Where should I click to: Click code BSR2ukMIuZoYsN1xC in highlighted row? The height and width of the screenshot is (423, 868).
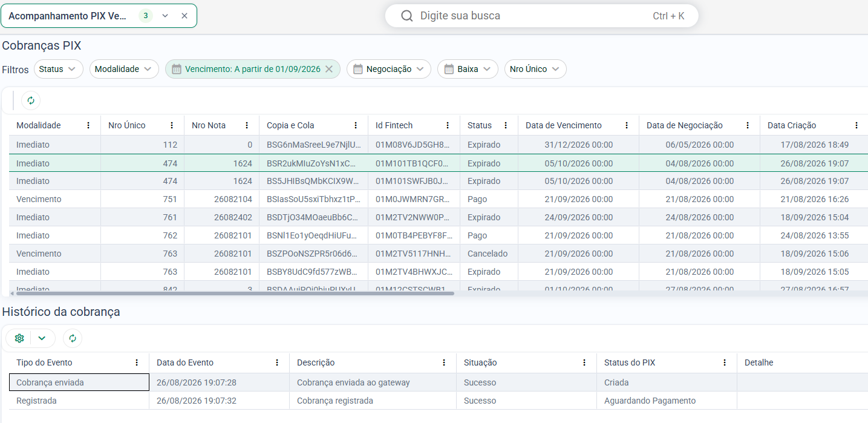pos(314,163)
